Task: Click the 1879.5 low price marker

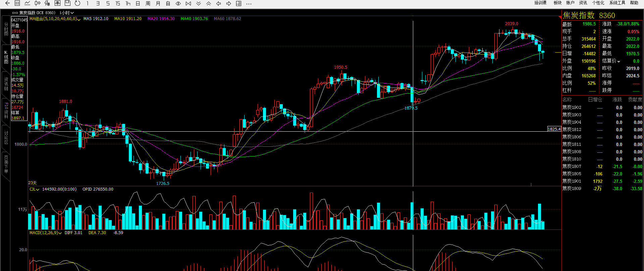Action: coord(411,108)
